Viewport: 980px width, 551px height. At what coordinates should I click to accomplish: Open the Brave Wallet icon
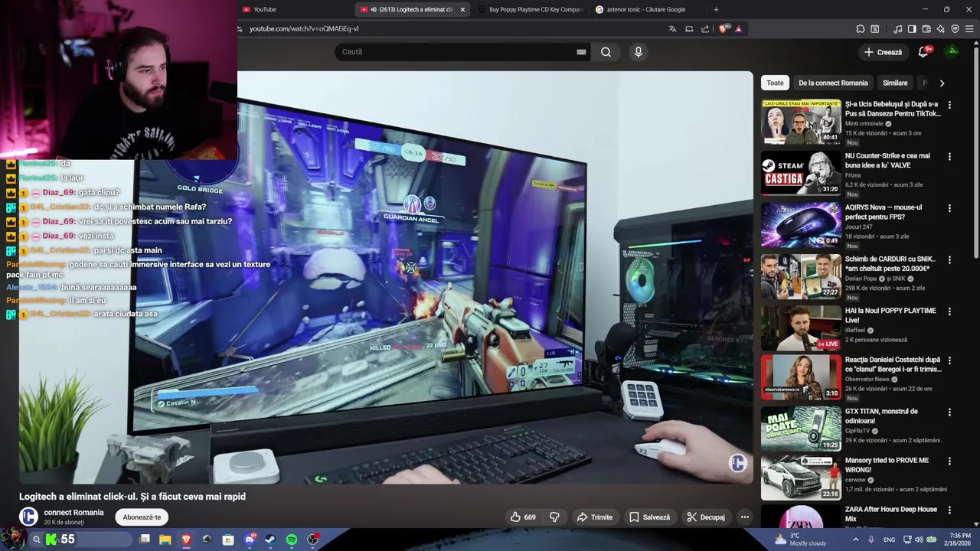(x=926, y=29)
